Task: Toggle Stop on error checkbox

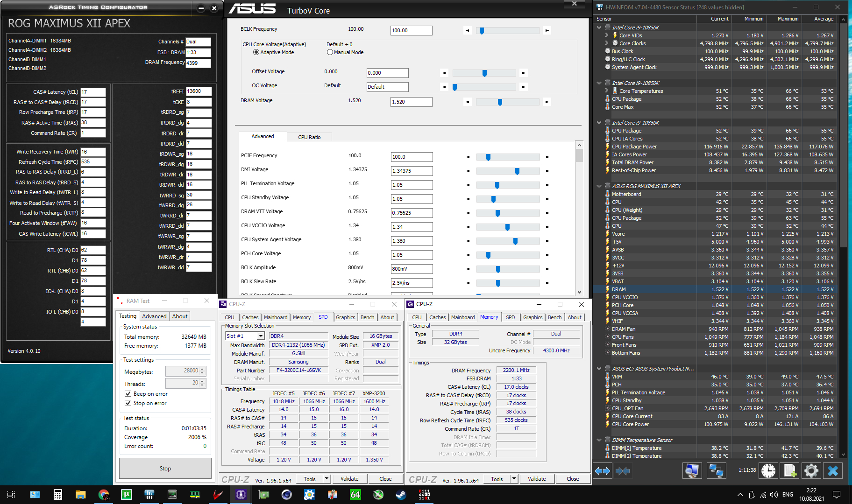Action: [x=128, y=403]
